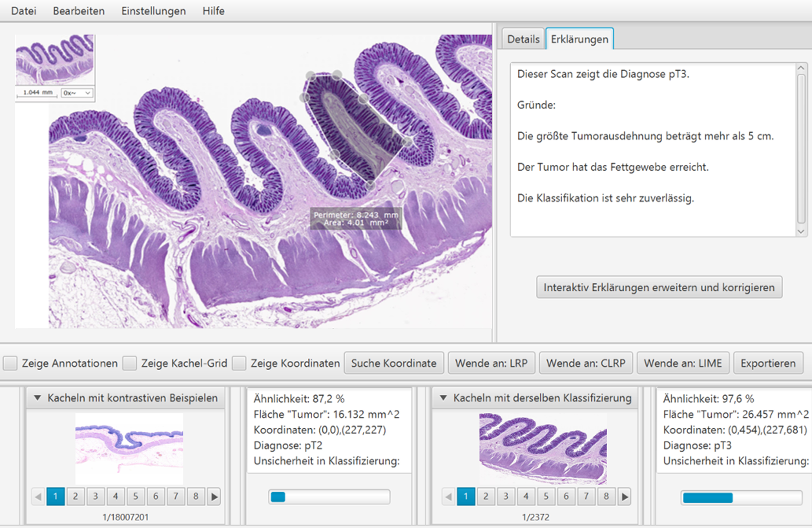Click scroll-up arrow of the explanation text box
This screenshot has height=528, width=812.
801,68
